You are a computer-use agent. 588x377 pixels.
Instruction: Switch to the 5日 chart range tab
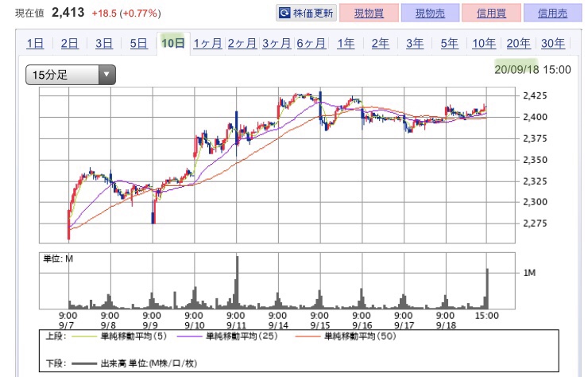pos(139,43)
